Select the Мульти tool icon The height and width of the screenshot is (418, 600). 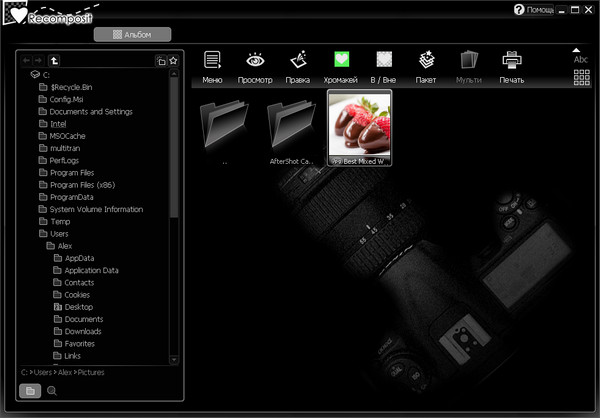point(469,67)
